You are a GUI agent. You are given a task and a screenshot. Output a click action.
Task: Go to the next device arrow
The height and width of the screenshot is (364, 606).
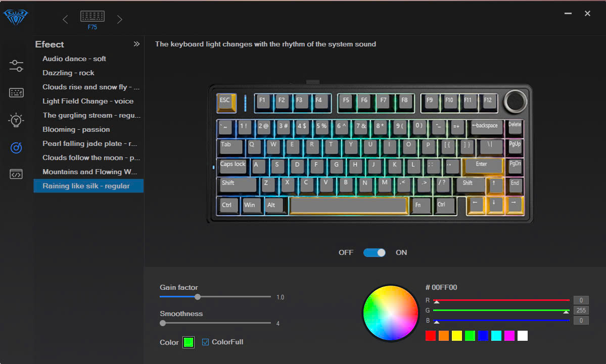pyautogui.click(x=120, y=20)
